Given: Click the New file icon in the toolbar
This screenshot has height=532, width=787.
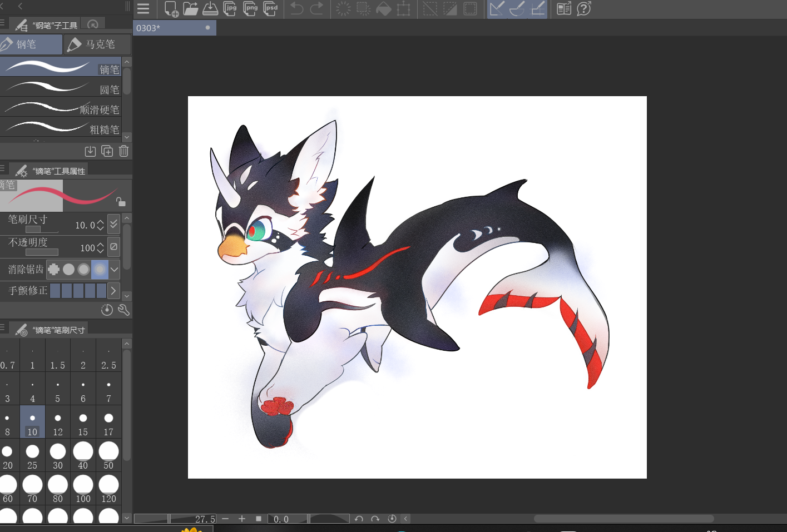Looking at the screenshot, I should (171, 9).
